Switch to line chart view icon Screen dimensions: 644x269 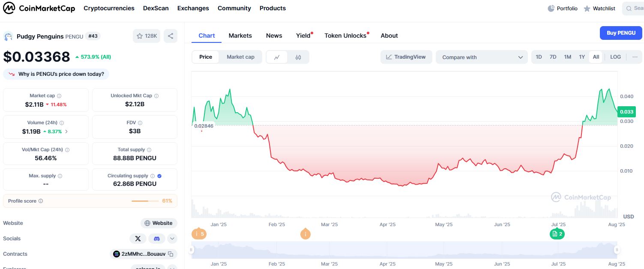click(x=277, y=57)
